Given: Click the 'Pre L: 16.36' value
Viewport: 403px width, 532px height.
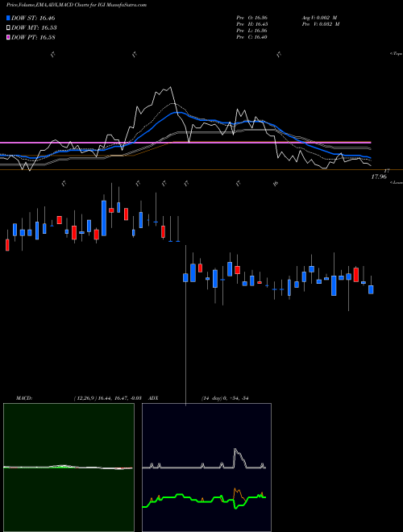Looking at the screenshot, I should click(x=251, y=31).
